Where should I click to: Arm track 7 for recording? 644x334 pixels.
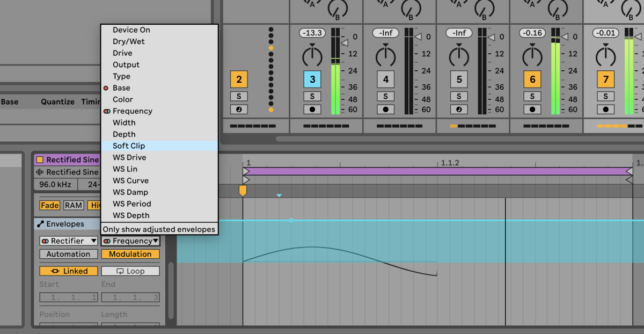pyautogui.click(x=606, y=109)
